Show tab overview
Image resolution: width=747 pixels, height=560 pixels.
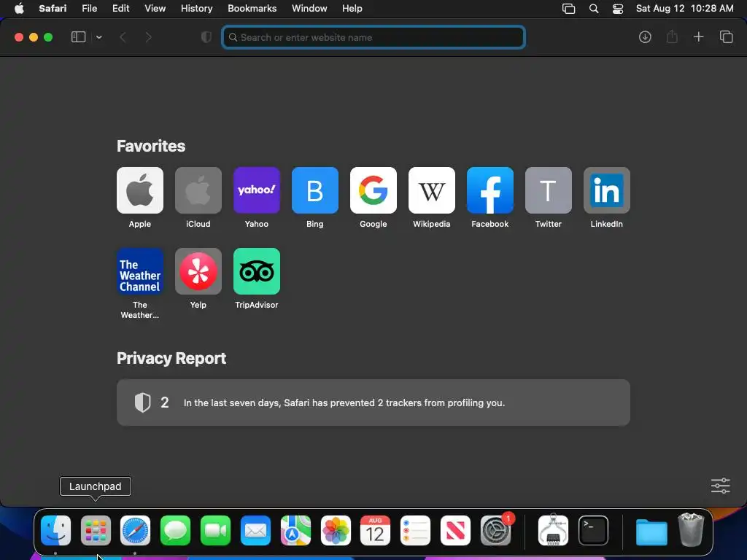pos(726,37)
